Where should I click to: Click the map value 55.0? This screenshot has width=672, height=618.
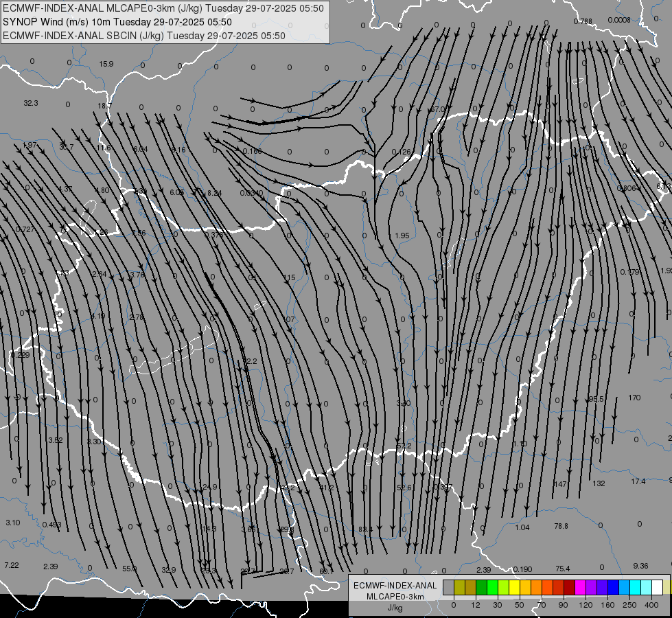tap(129, 569)
